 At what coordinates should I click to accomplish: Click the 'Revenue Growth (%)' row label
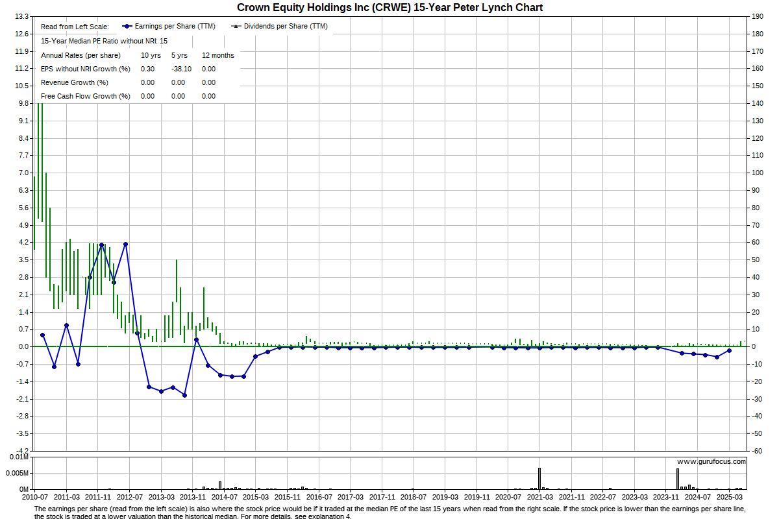point(75,82)
